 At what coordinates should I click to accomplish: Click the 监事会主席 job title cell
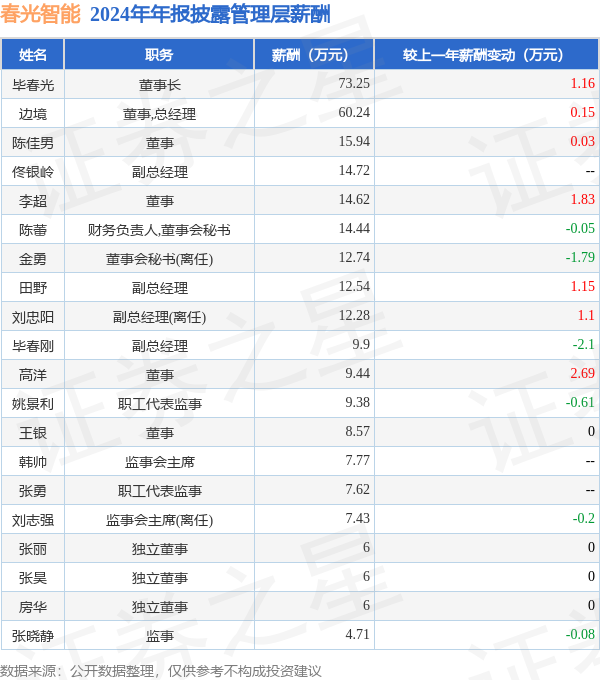click(159, 463)
